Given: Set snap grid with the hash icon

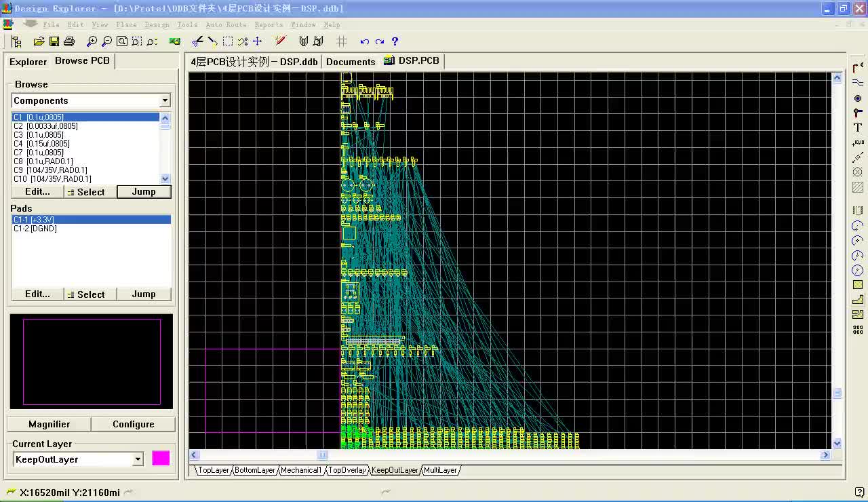Looking at the screenshot, I should pyautogui.click(x=342, y=41).
